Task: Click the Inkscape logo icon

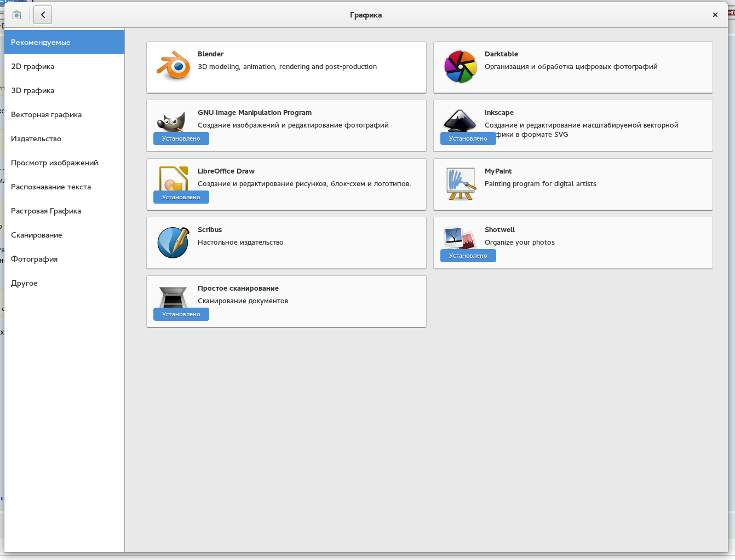Action: [460, 121]
